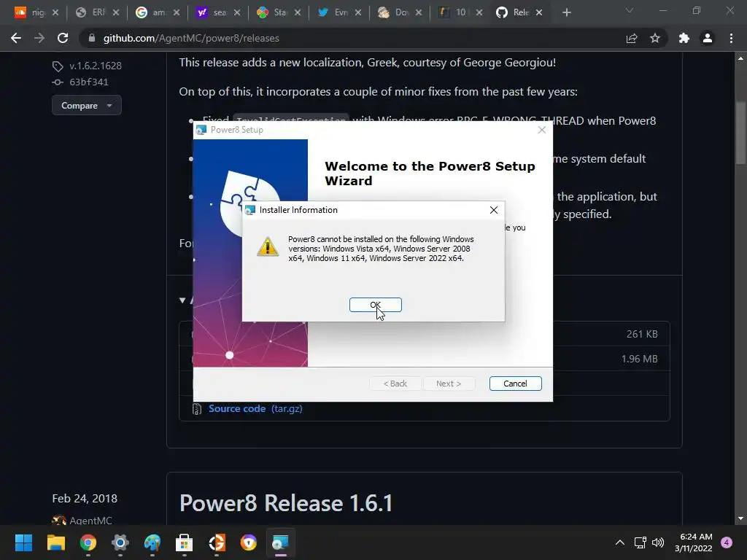747x560 pixels.
Task: Click the yellow warning triangle icon
Action: pyautogui.click(x=268, y=246)
